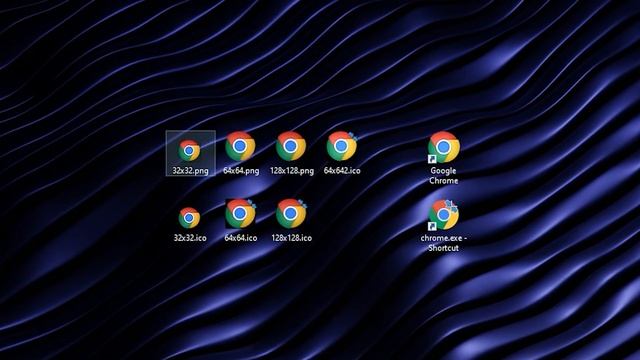This screenshot has height=360, width=640.
Task: Click the "32x32.ico" file name label
Action: tap(190, 238)
